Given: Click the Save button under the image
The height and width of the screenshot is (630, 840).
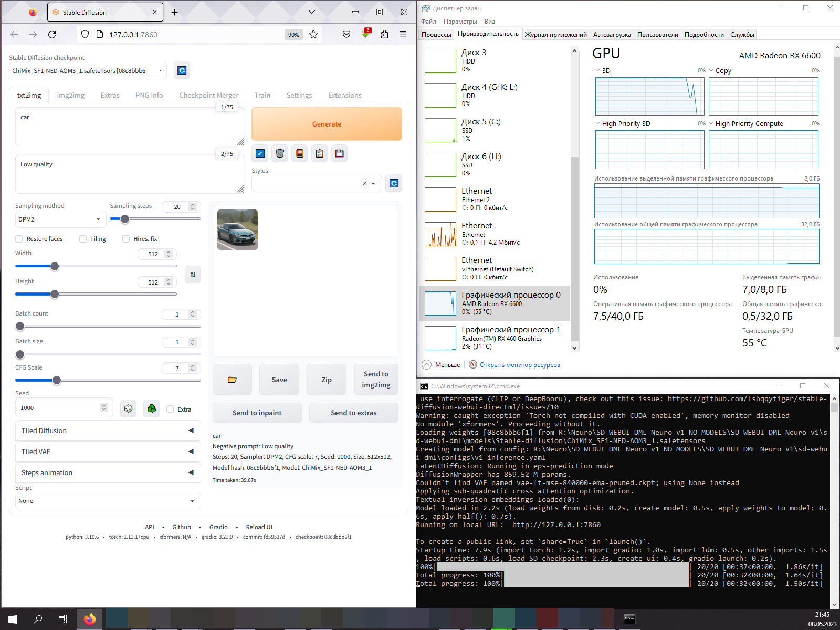Looking at the screenshot, I should (279, 380).
